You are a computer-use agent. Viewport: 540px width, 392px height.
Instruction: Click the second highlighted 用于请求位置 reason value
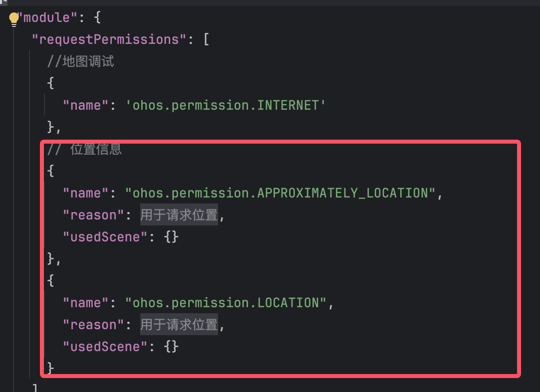point(179,324)
